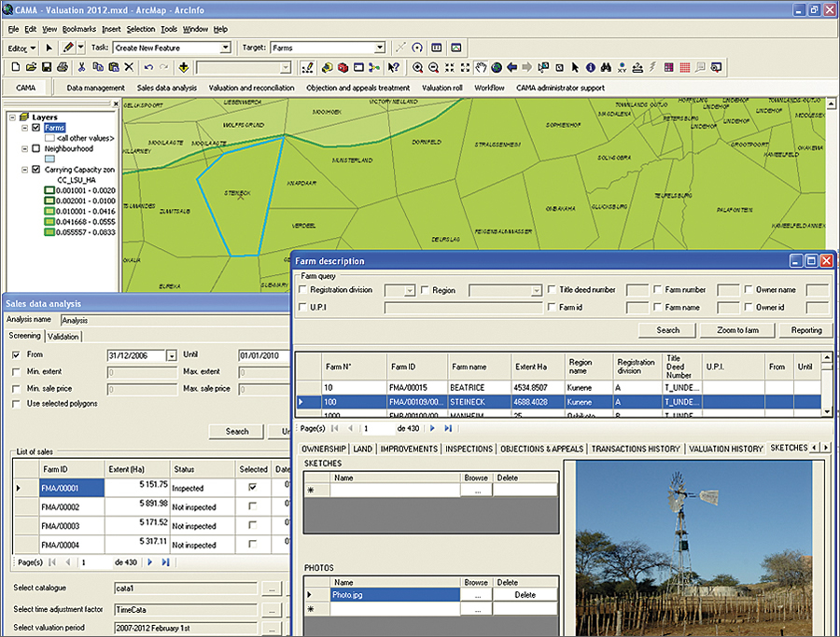This screenshot has width=840, height=637.
Task: Check the Use selected polygons option
Action: [17, 404]
